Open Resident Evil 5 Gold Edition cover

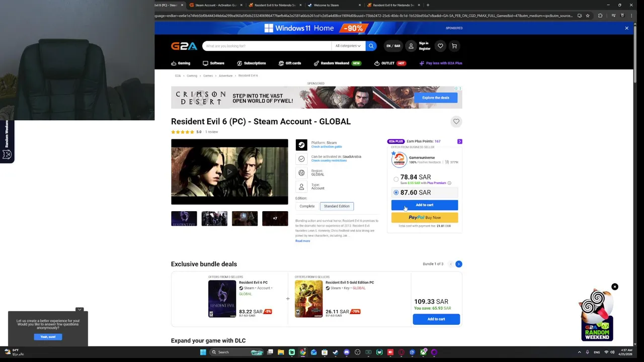[x=308, y=299]
